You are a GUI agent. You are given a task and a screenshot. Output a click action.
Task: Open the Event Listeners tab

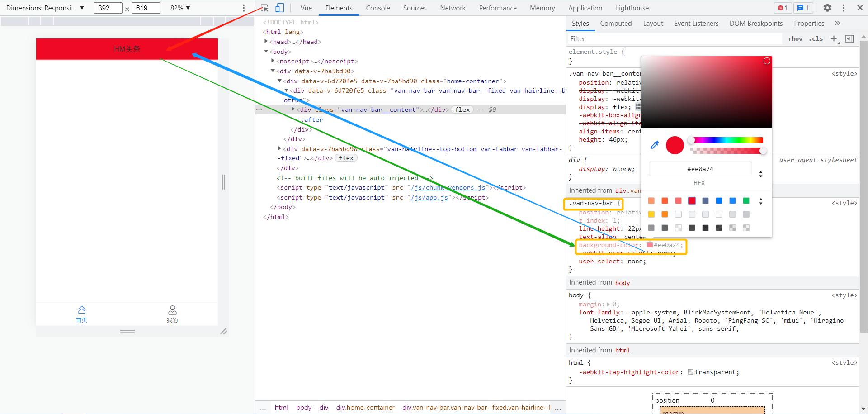(x=696, y=24)
